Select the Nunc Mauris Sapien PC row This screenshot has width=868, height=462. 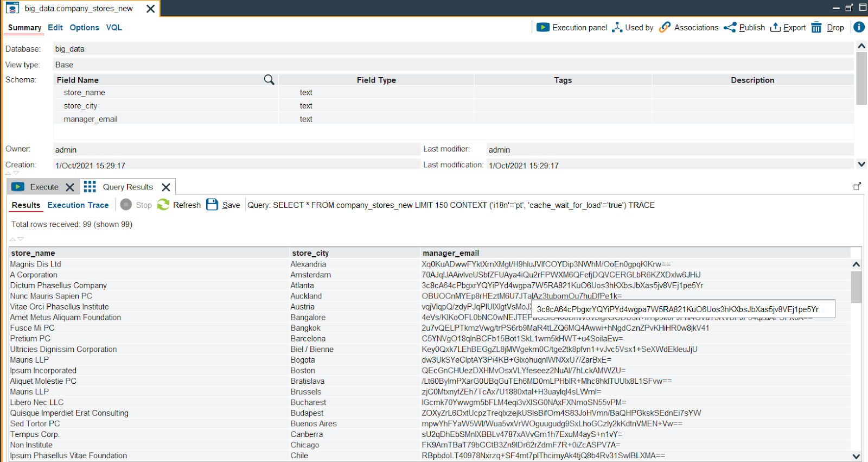(430, 296)
